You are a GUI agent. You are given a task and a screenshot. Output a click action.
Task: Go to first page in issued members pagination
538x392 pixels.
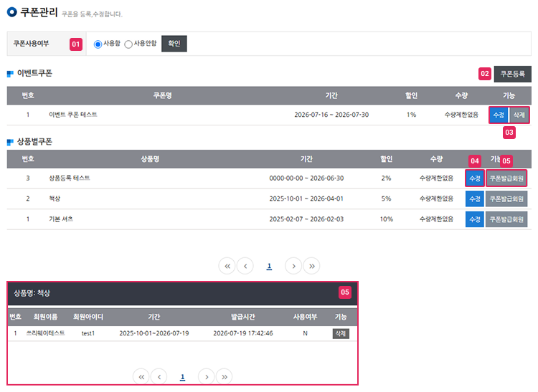(x=141, y=377)
